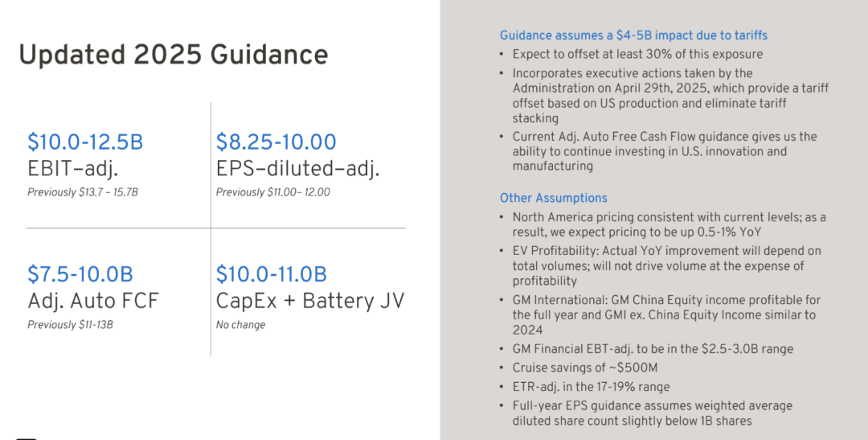Click the Guidance assumes $4-5B tariffs heading
The height and width of the screenshot is (440, 868).
pyautogui.click(x=633, y=35)
